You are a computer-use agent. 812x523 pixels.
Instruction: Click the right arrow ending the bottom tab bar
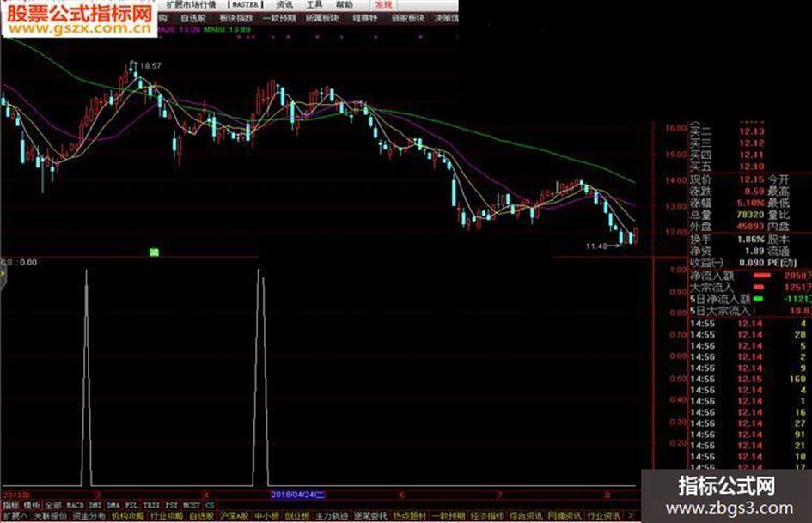(630, 516)
